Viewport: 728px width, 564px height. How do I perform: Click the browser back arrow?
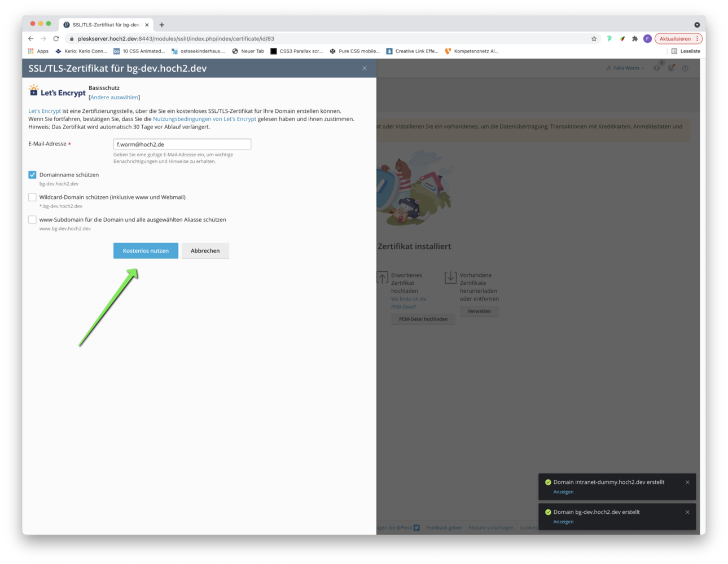tap(30, 39)
